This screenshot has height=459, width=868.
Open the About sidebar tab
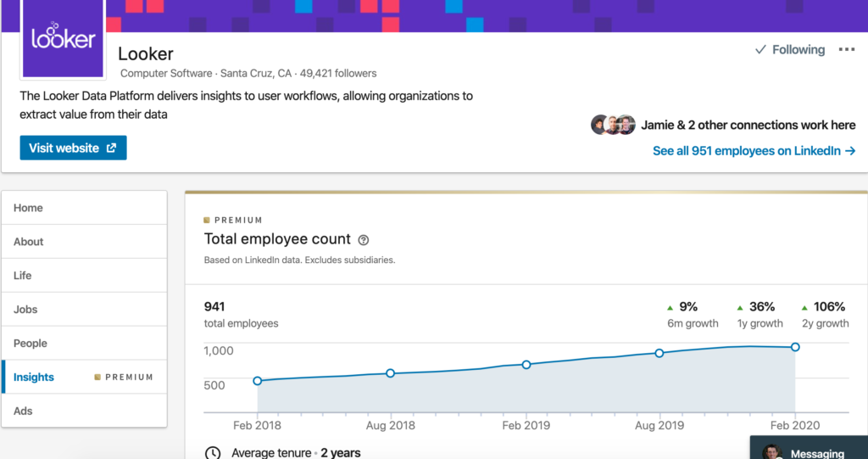(x=84, y=242)
